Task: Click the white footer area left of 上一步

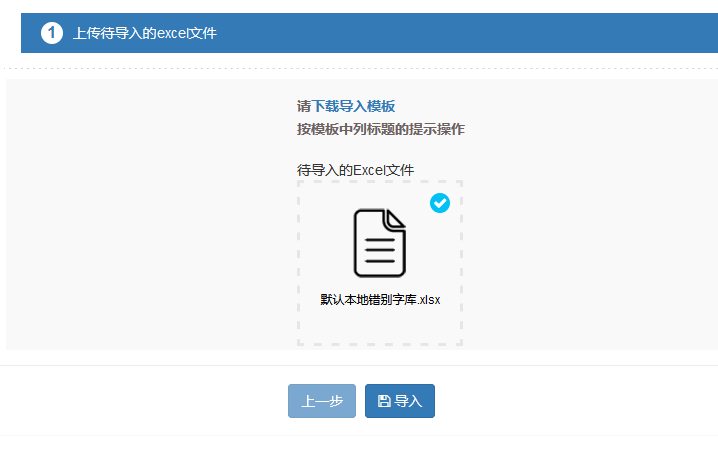Action: point(150,401)
